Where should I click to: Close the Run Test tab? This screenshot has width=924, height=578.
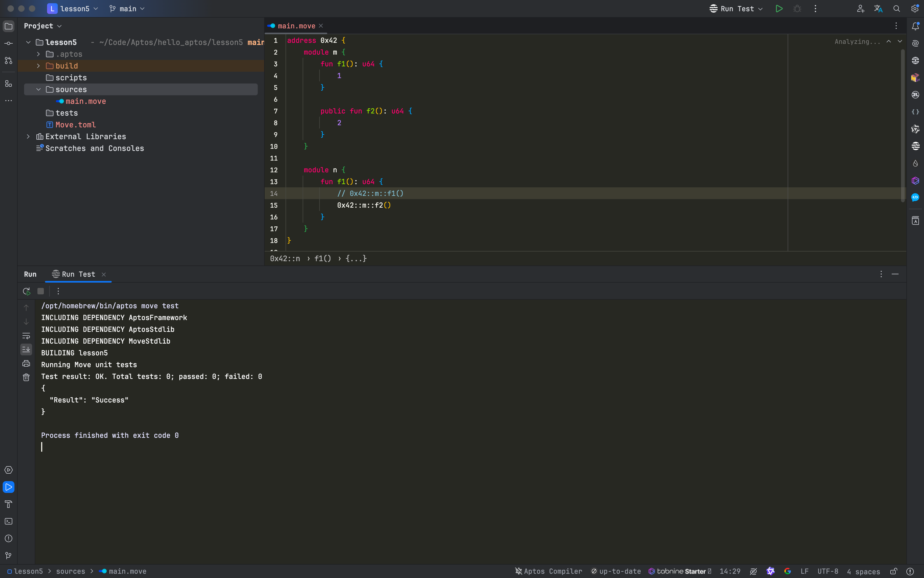click(x=103, y=275)
